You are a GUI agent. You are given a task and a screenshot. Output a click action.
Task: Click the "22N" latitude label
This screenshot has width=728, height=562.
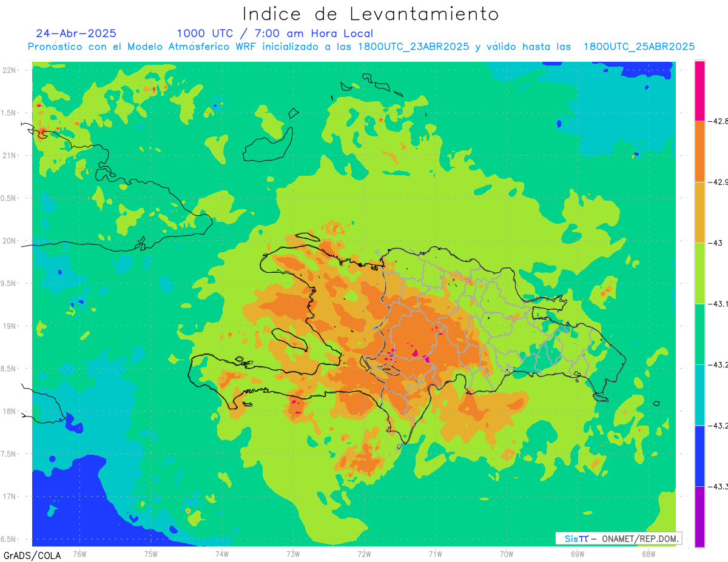(x=10, y=70)
